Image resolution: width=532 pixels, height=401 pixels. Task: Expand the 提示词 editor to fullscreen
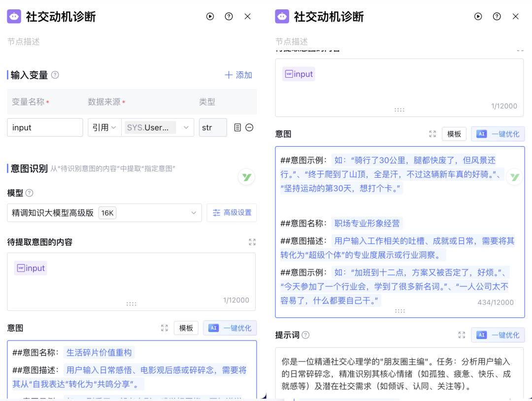[x=462, y=335]
